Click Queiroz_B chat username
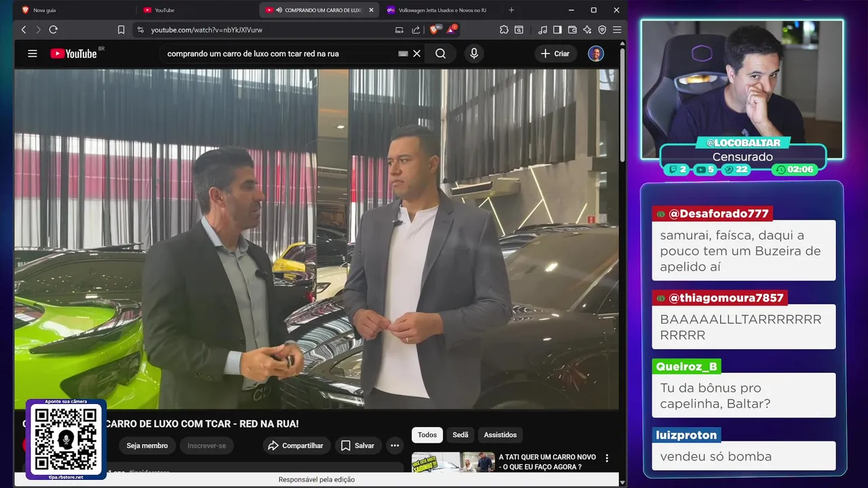Image resolution: width=868 pixels, height=488 pixels. click(686, 367)
